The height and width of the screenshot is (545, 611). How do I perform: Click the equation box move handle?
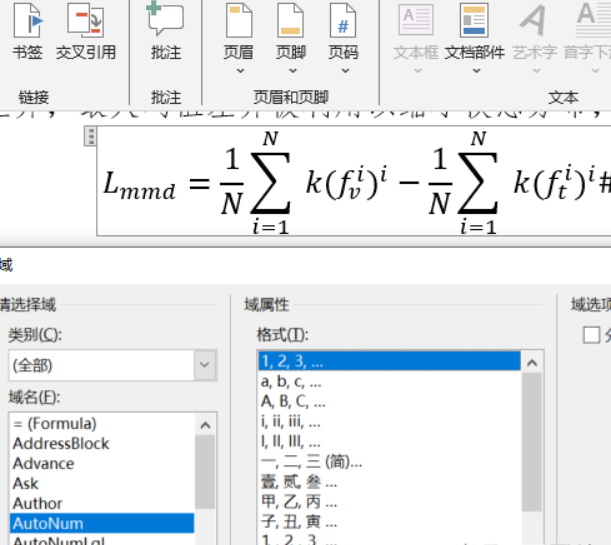tap(90, 136)
